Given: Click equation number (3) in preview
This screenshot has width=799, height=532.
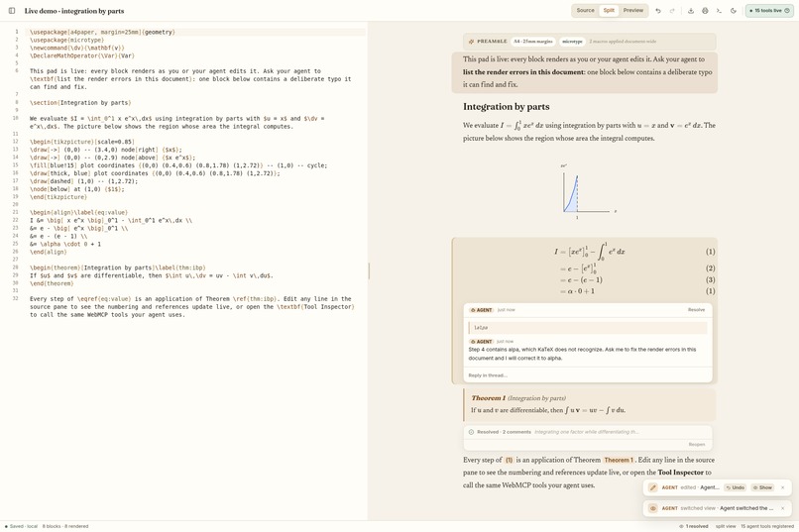Looking at the screenshot, I should tap(711, 280).
